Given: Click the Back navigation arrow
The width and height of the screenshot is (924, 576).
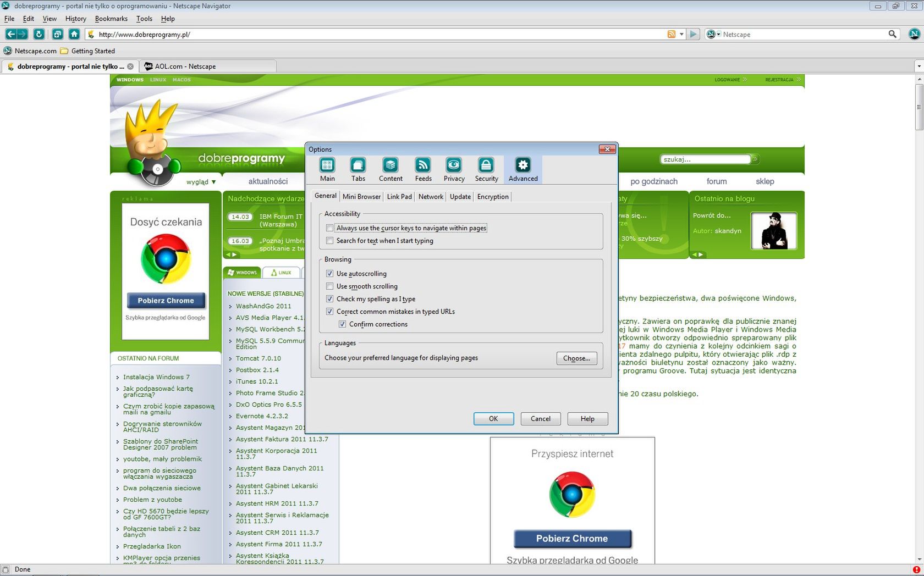Looking at the screenshot, I should click(11, 34).
